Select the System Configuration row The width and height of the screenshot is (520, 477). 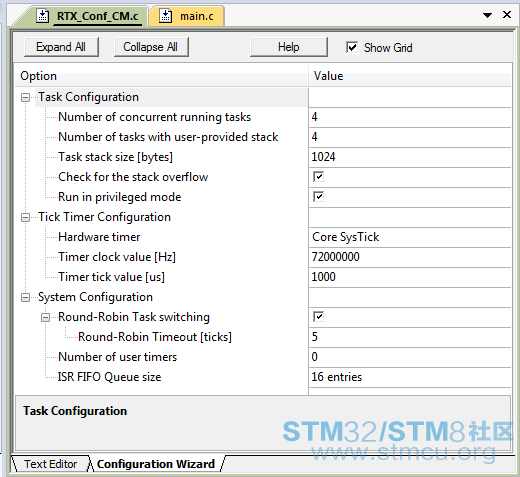pos(95,297)
